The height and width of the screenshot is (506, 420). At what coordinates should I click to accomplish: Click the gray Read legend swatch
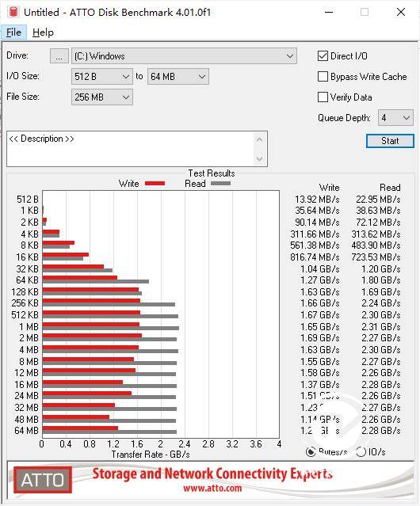tap(220, 183)
